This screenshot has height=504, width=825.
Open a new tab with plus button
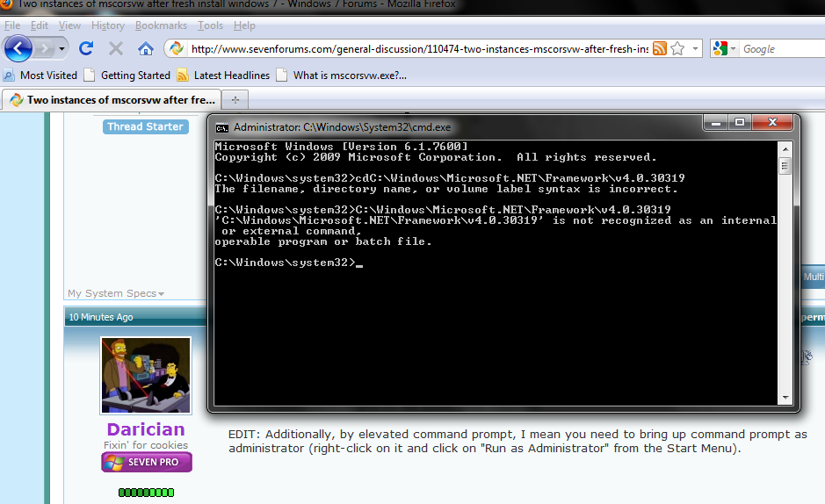coord(235,100)
